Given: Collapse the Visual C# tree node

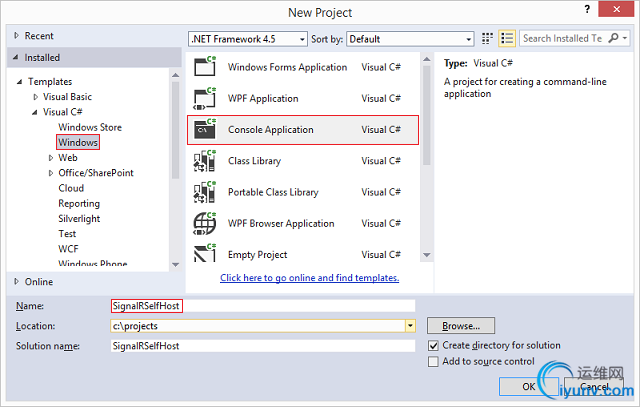Looking at the screenshot, I should pyautogui.click(x=35, y=112).
